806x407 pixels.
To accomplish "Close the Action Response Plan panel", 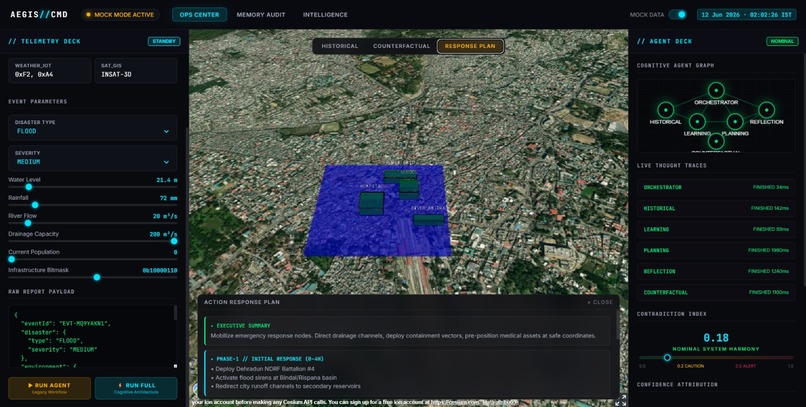I will click(600, 302).
